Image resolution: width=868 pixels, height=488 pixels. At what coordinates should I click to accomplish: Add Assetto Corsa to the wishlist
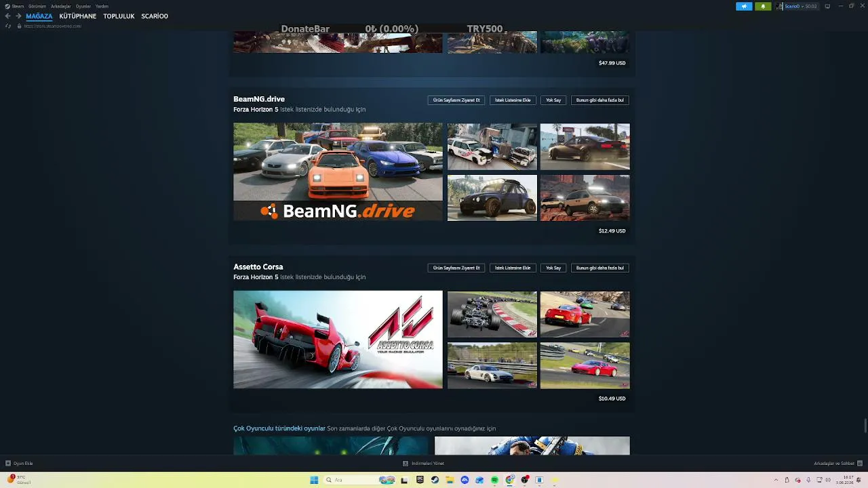513,268
